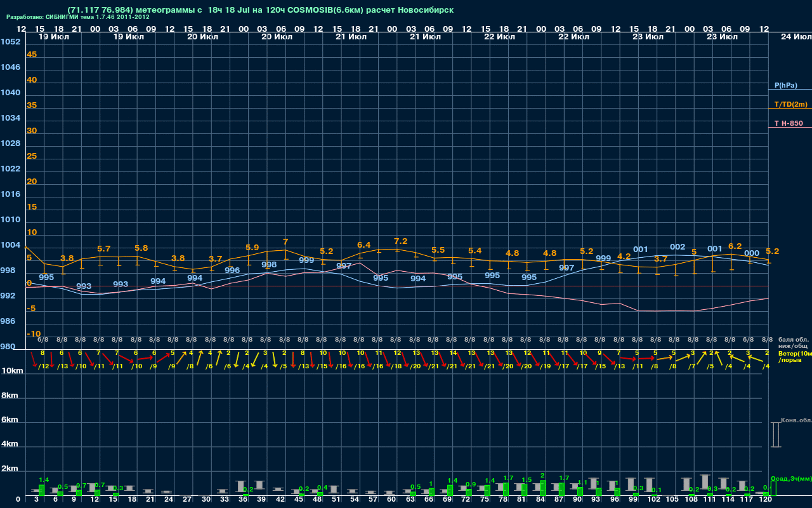Click temperature axis label 40
The height and width of the screenshot is (508, 812).
pos(32,80)
